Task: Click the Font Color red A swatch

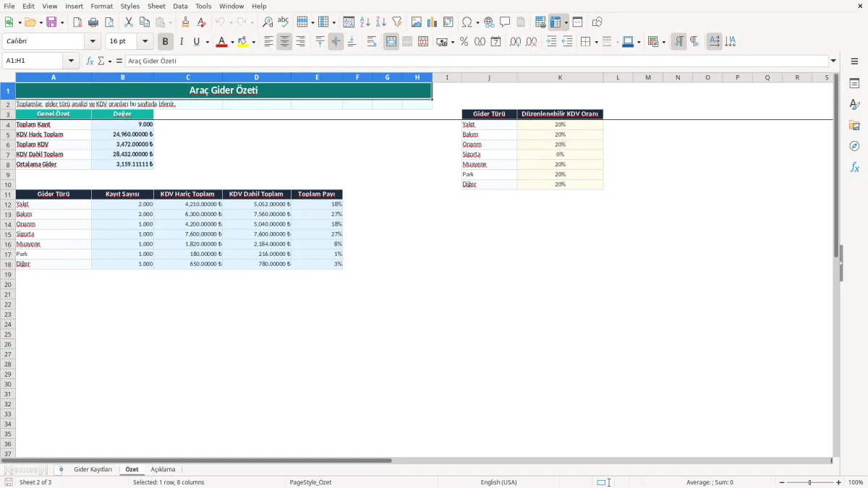Action: point(221,42)
